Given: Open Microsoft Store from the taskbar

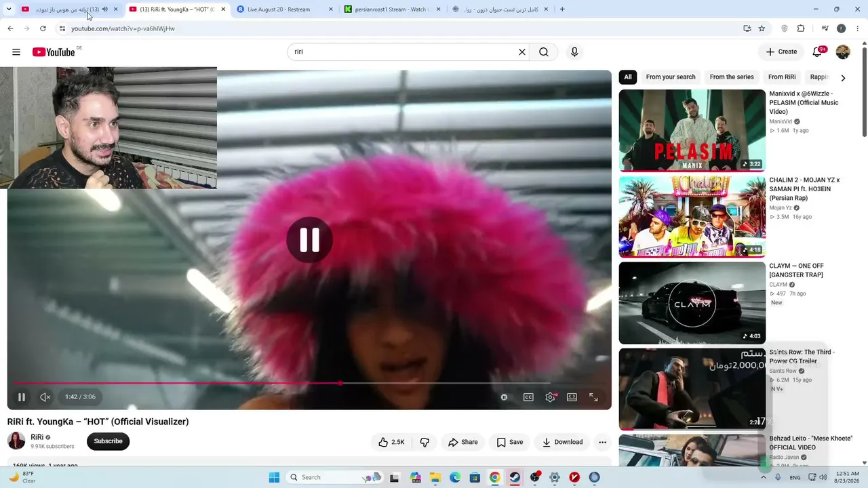Looking at the screenshot, I should (x=475, y=477).
